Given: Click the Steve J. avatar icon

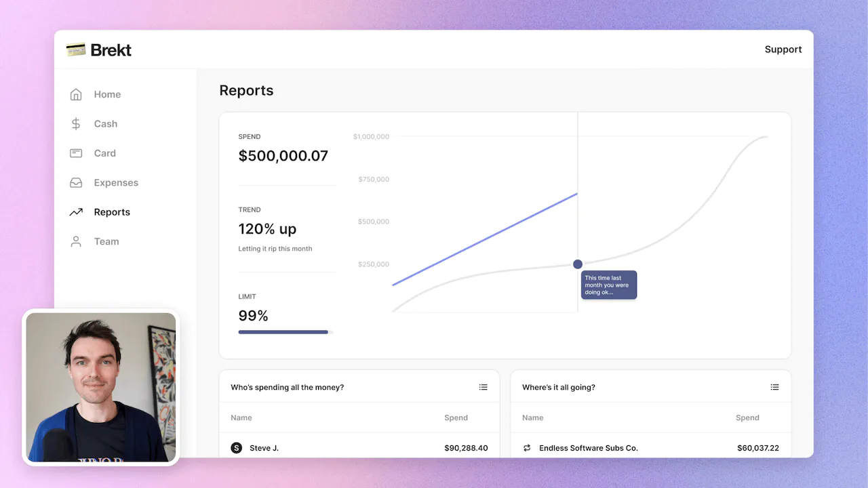Looking at the screenshot, I should tap(236, 448).
